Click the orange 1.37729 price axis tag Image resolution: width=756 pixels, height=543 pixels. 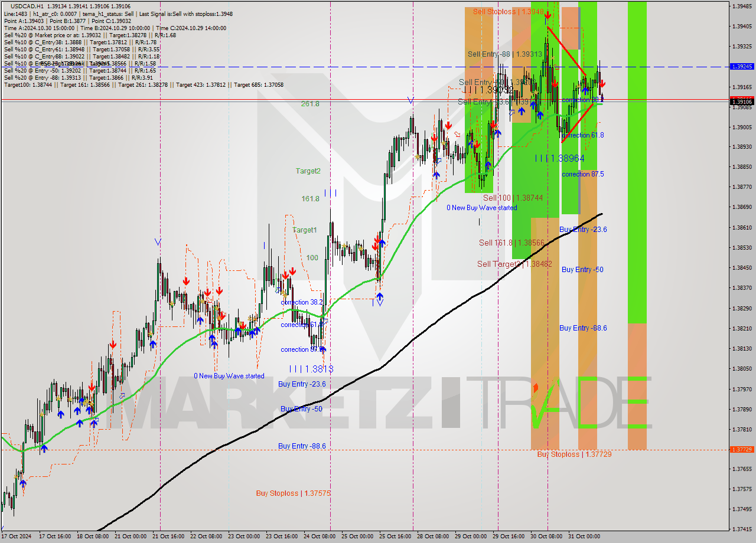click(742, 450)
